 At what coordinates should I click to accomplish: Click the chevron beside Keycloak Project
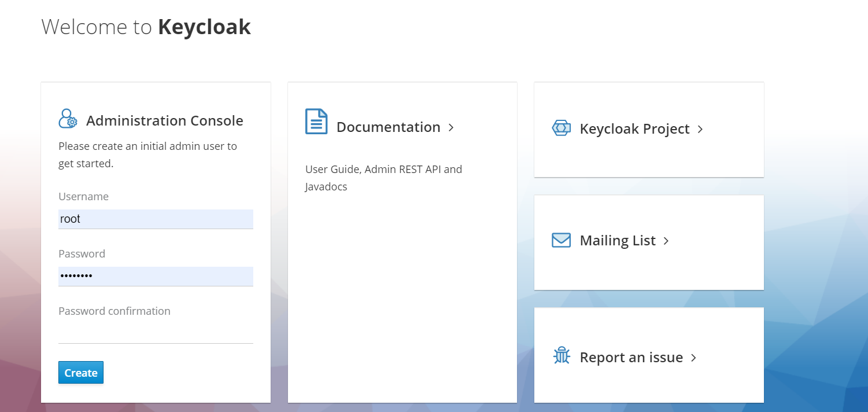point(700,129)
